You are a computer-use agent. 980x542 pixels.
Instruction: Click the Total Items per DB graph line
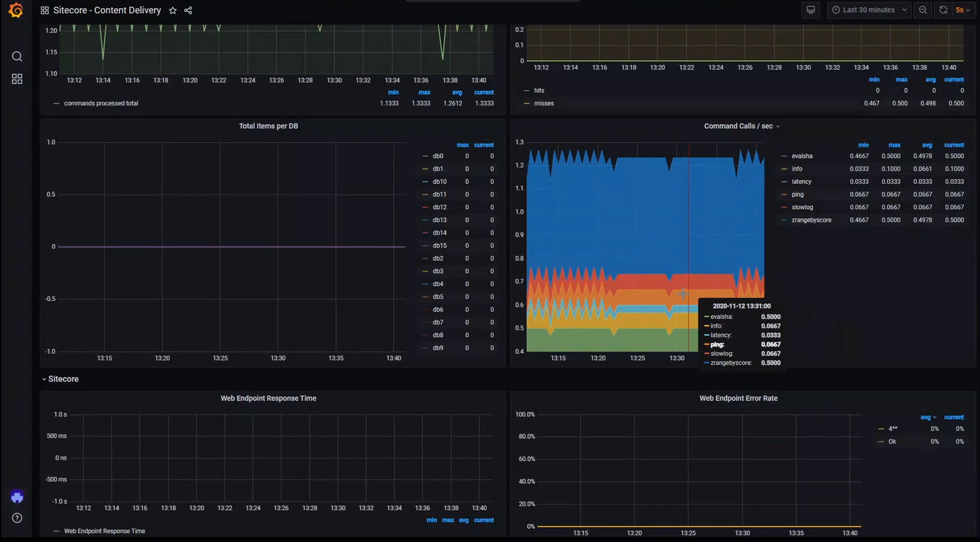(x=231, y=247)
